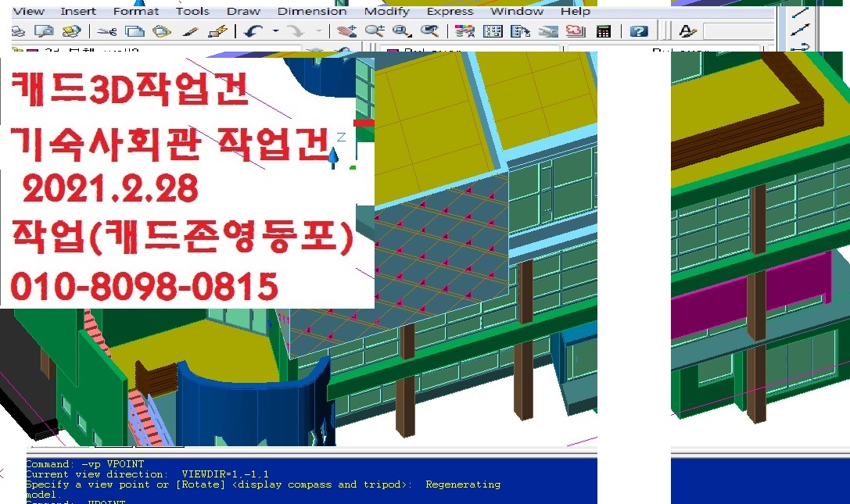The width and height of the screenshot is (850, 504).
Task: Open the Modify menu
Action: click(x=386, y=12)
